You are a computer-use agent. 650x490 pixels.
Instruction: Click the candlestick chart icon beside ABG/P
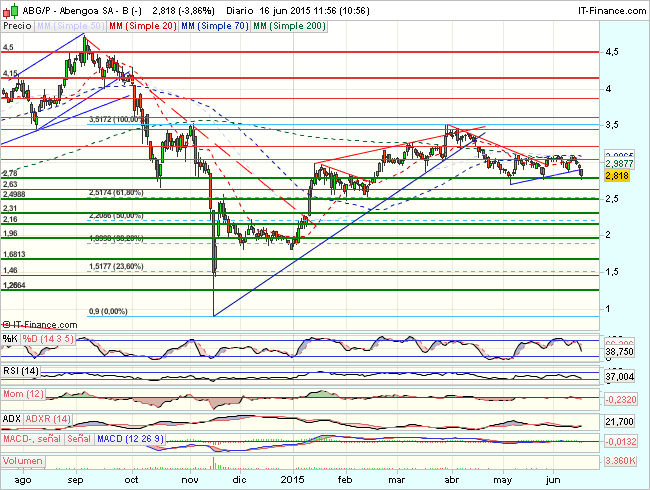pos(11,10)
